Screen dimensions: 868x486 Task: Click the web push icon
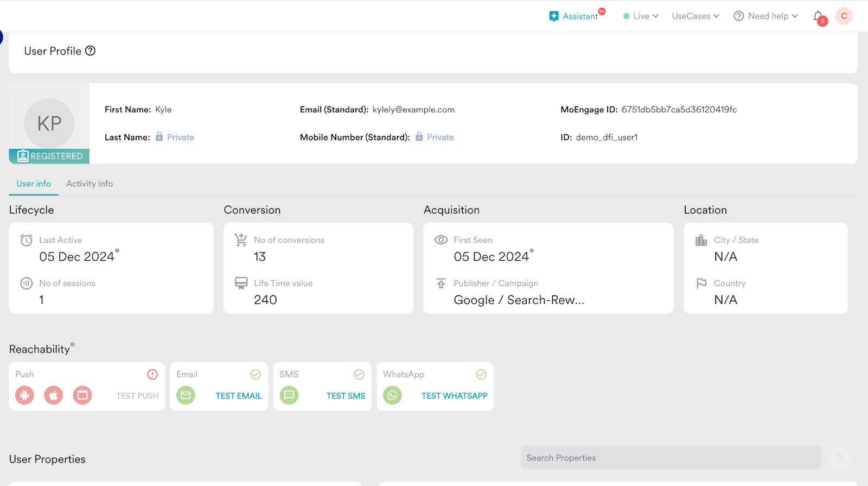pos(82,395)
